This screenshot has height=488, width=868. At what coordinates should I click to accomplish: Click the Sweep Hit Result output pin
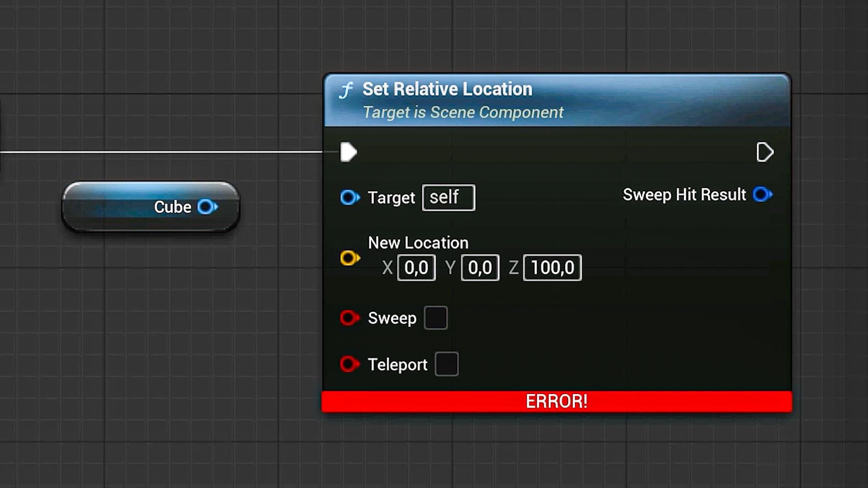click(x=763, y=194)
